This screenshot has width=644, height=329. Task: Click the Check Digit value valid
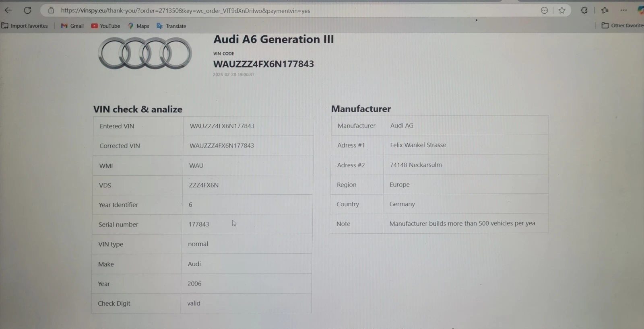[x=194, y=303]
